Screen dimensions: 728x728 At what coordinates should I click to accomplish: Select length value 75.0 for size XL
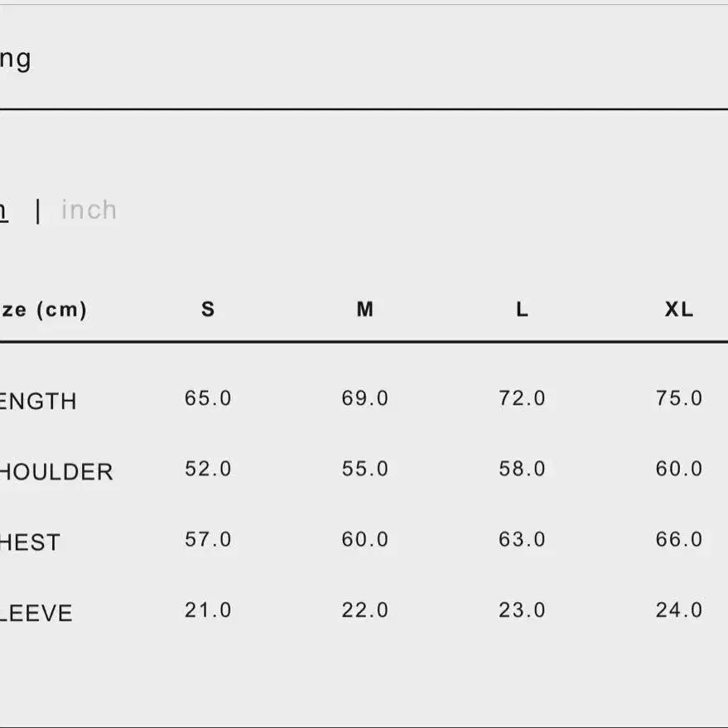point(679,398)
